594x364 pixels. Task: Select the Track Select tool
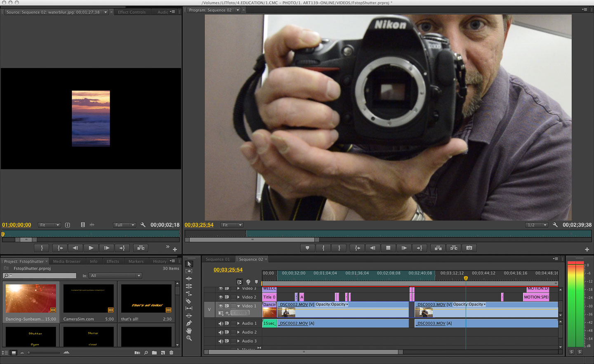[x=189, y=271]
